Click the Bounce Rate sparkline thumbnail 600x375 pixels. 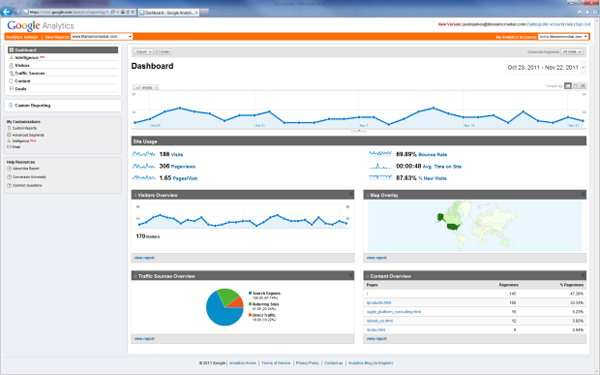tap(380, 154)
